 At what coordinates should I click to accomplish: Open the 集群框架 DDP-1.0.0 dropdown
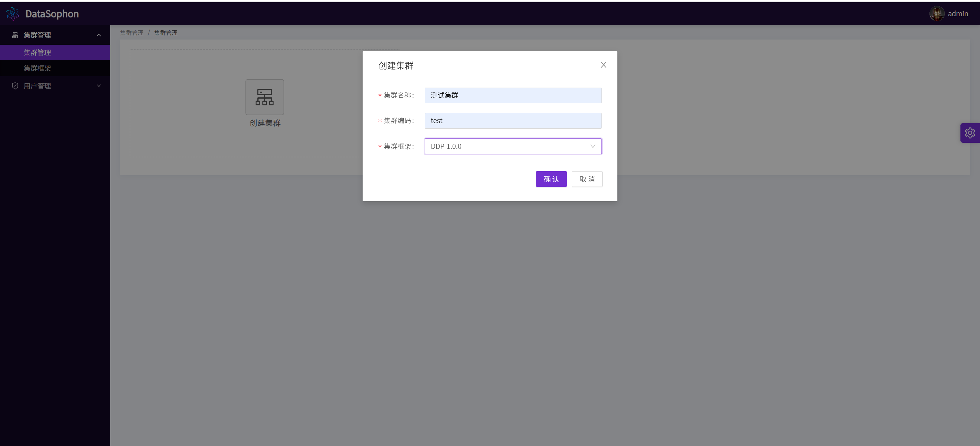pyautogui.click(x=513, y=146)
